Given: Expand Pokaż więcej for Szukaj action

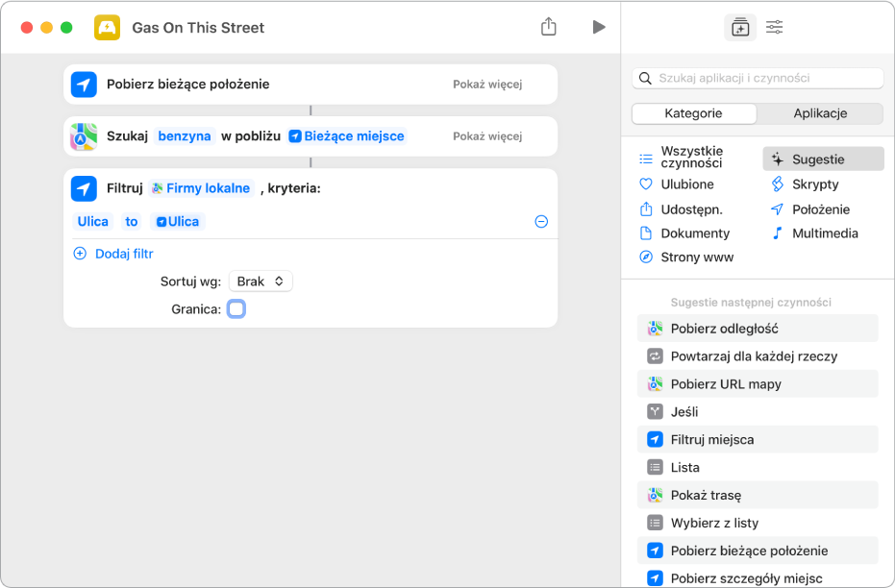Looking at the screenshot, I should [487, 136].
